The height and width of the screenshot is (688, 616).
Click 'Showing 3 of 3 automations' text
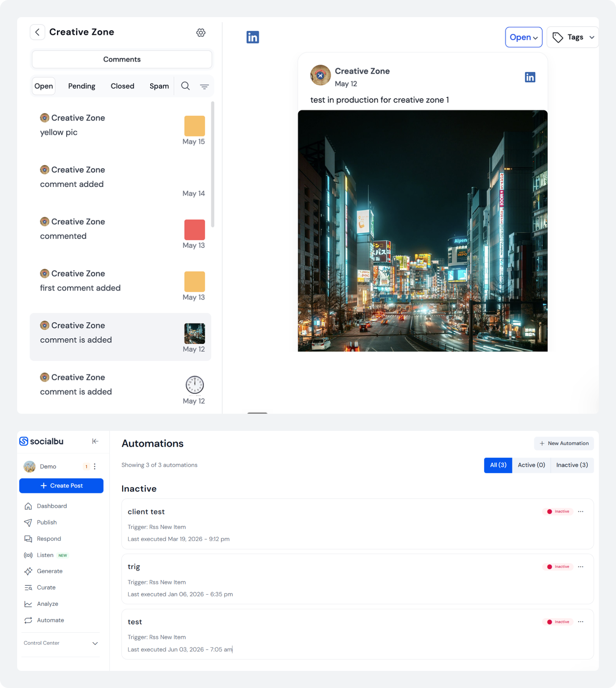pos(160,465)
